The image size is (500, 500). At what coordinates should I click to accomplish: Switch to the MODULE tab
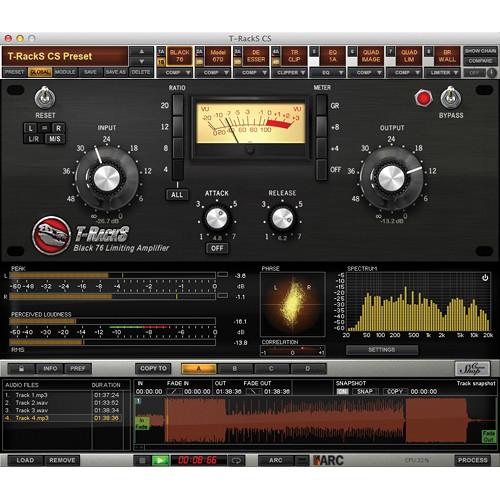click(65, 72)
